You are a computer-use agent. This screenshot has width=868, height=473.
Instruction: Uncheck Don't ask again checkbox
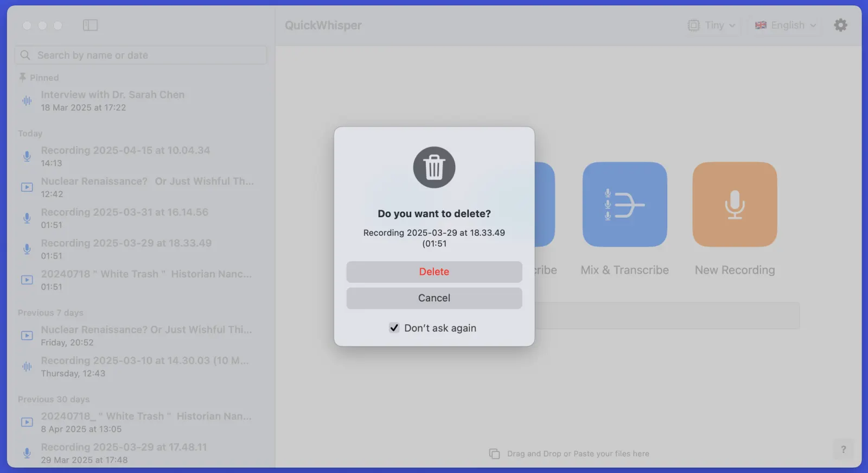click(394, 327)
